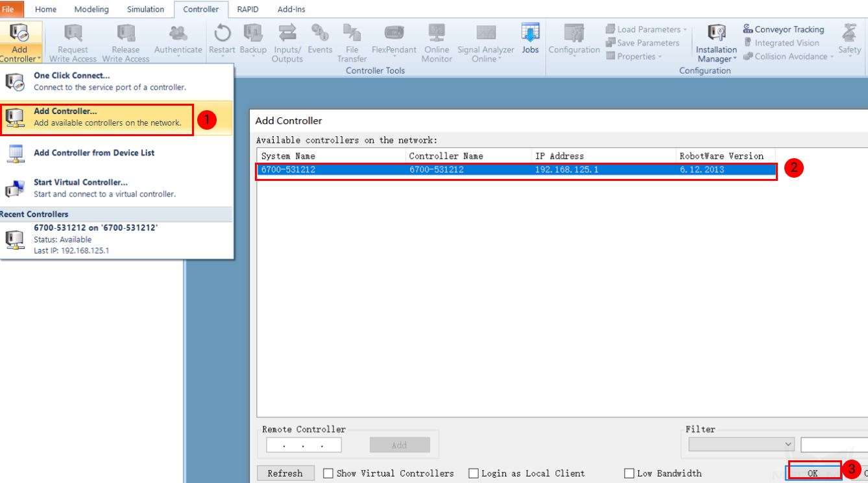Click the Refresh button
The height and width of the screenshot is (483, 868).
(x=285, y=473)
